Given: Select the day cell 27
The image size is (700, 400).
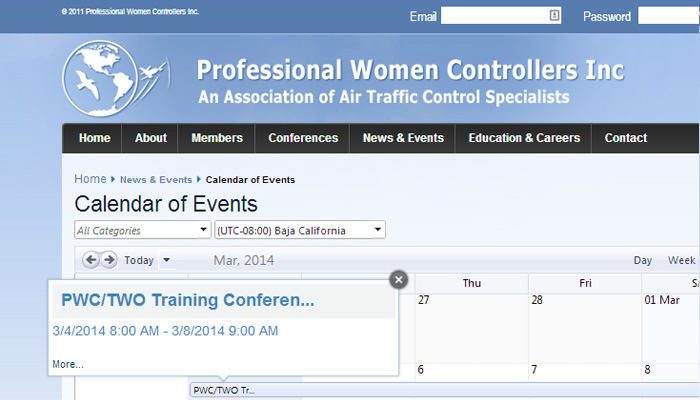Looking at the screenshot, I should [x=471, y=328].
